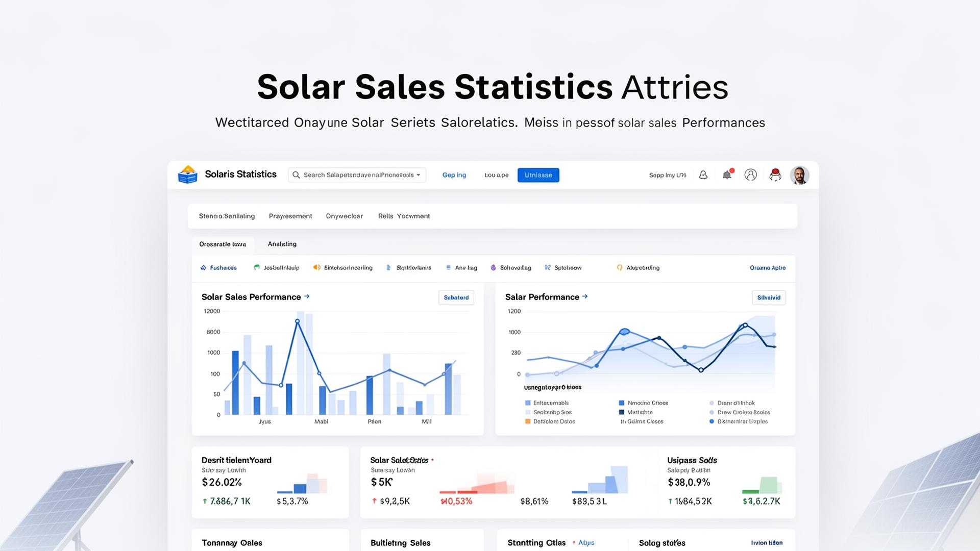Click the user profile icon in the header
The image size is (980, 551).
point(750,175)
